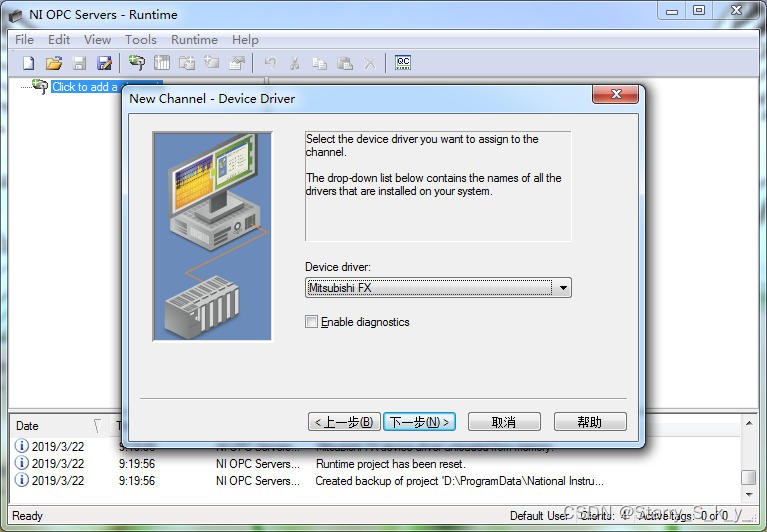Click the 帮助 help button
767x532 pixels.
click(x=590, y=421)
